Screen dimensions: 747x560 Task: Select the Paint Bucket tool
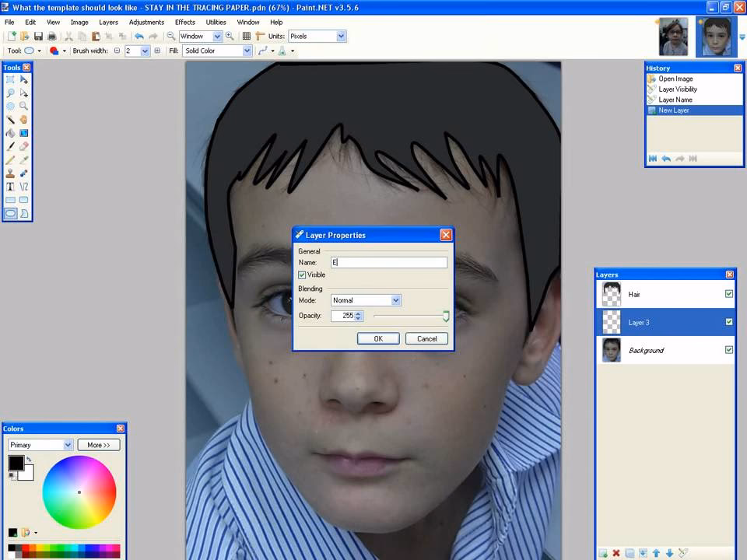(11, 132)
